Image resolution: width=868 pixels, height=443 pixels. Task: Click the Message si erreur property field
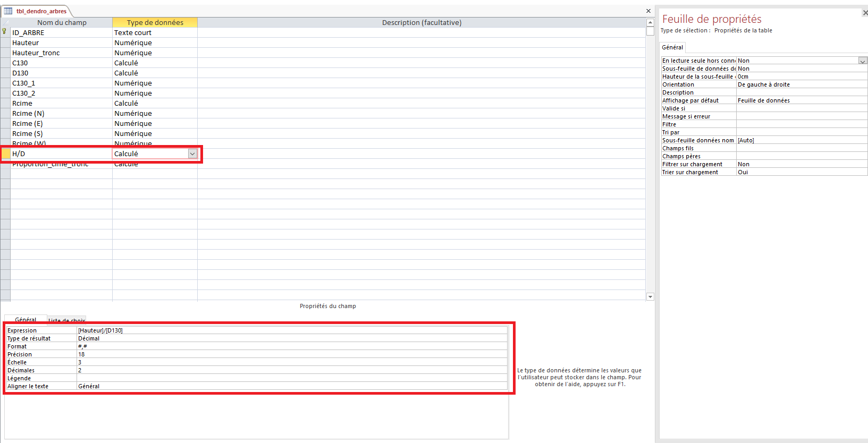tap(802, 116)
